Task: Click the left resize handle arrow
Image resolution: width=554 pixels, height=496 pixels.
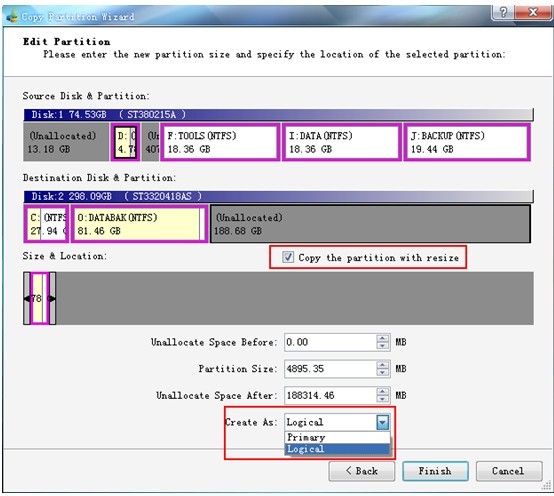Action: [x=27, y=299]
